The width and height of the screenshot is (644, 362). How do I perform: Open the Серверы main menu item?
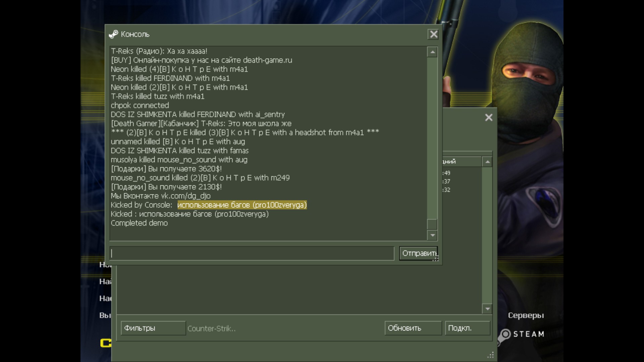pos(526,315)
